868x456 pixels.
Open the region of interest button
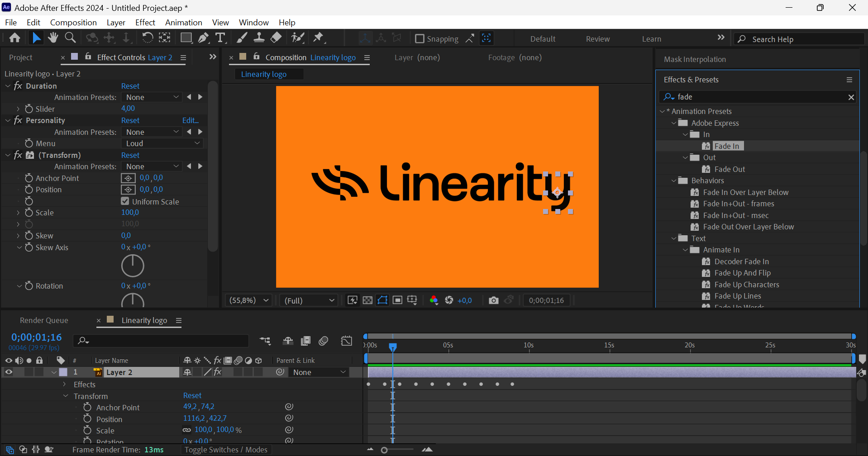397,300
